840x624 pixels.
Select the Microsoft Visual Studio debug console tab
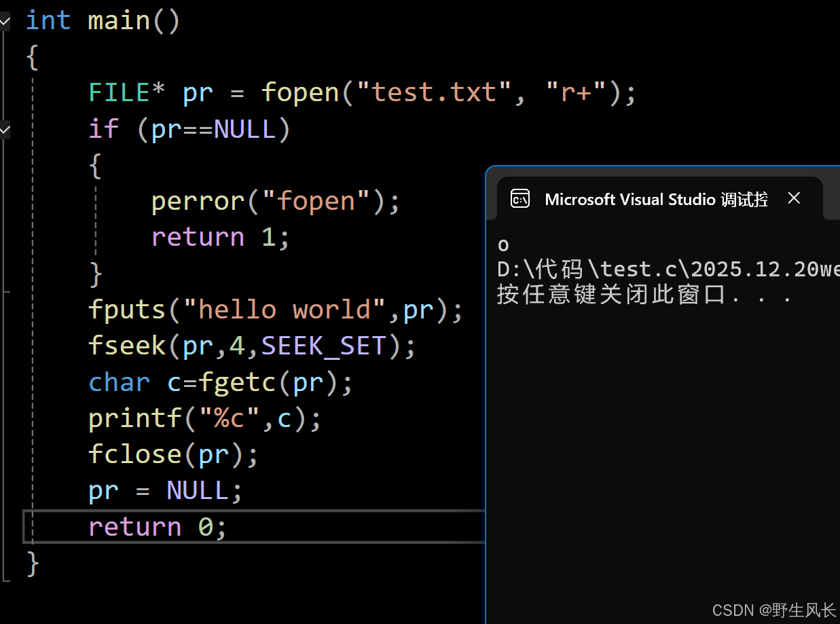click(x=659, y=198)
